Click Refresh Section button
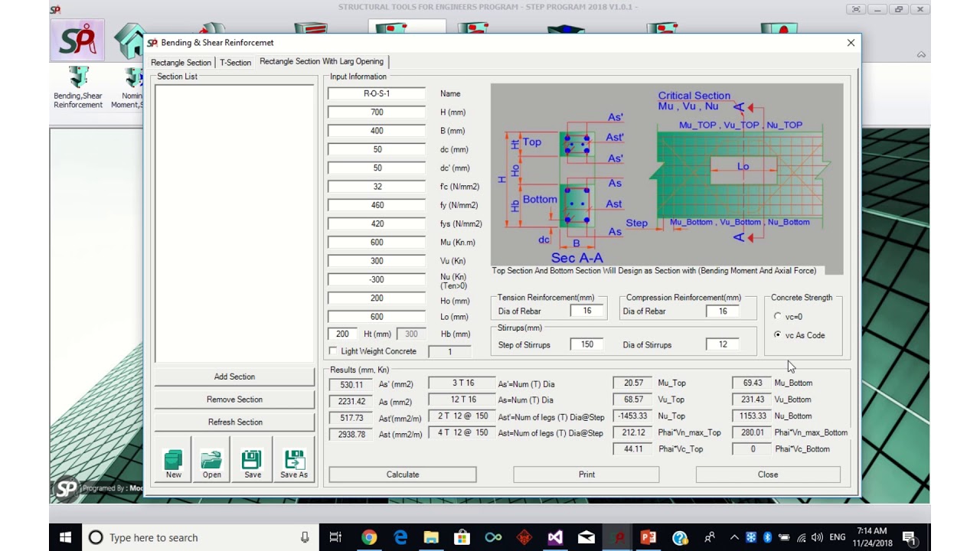Image resolution: width=980 pixels, height=551 pixels. (x=234, y=422)
